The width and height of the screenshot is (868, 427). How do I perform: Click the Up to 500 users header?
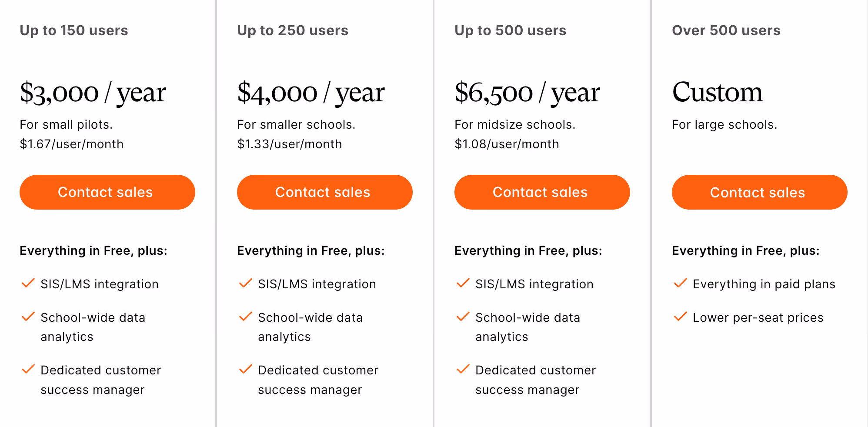(510, 30)
